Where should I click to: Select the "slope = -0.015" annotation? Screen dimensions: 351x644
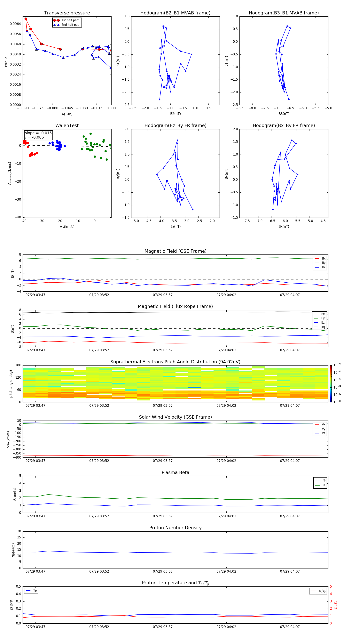[x=38, y=133]
